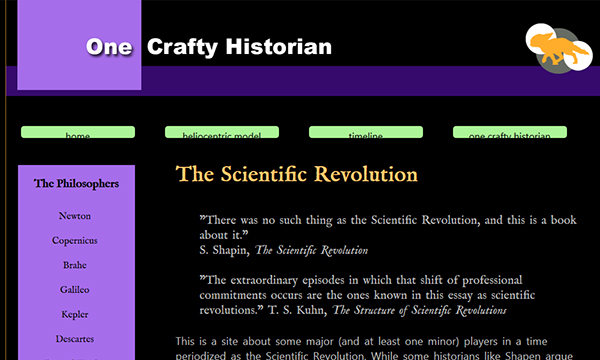Open the timeline navigation button
Viewport: 600px width, 360px height.
click(x=366, y=132)
